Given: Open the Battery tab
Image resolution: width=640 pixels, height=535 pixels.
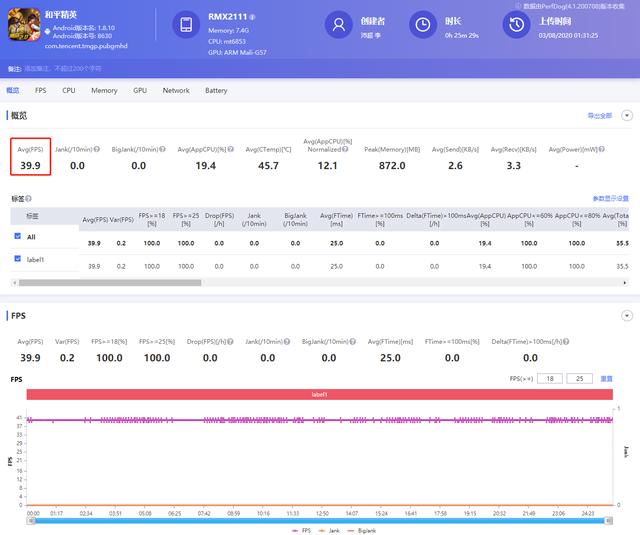Looking at the screenshot, I should 216,90.
